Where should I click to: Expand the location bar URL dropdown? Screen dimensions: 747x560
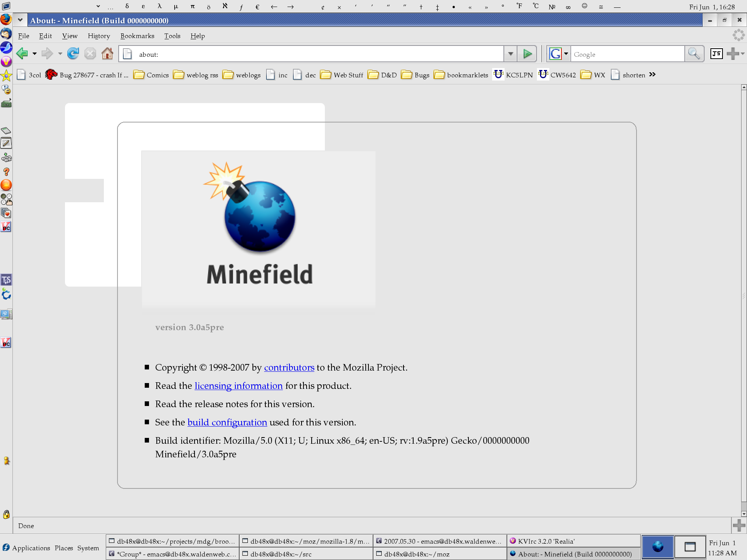510,54
